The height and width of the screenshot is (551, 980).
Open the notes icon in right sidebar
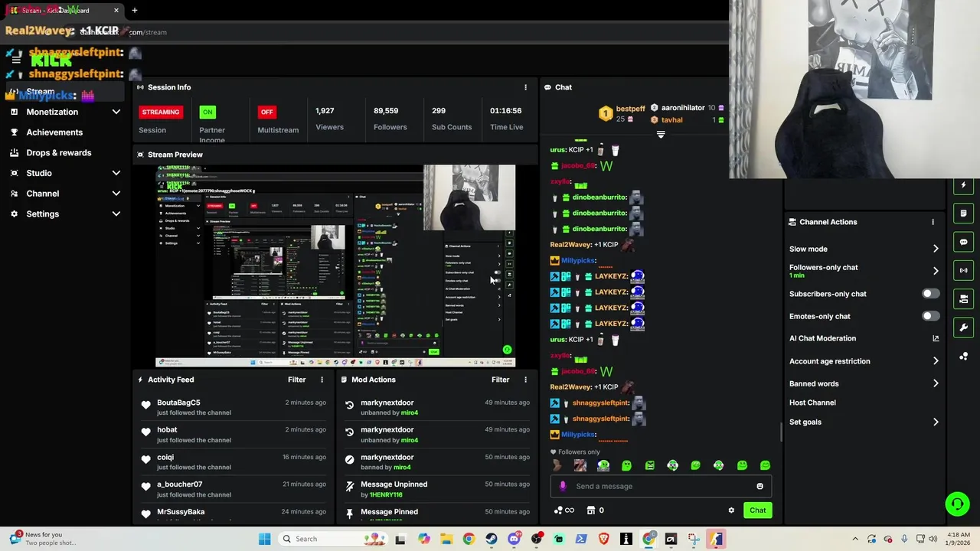tap(964, 214)
